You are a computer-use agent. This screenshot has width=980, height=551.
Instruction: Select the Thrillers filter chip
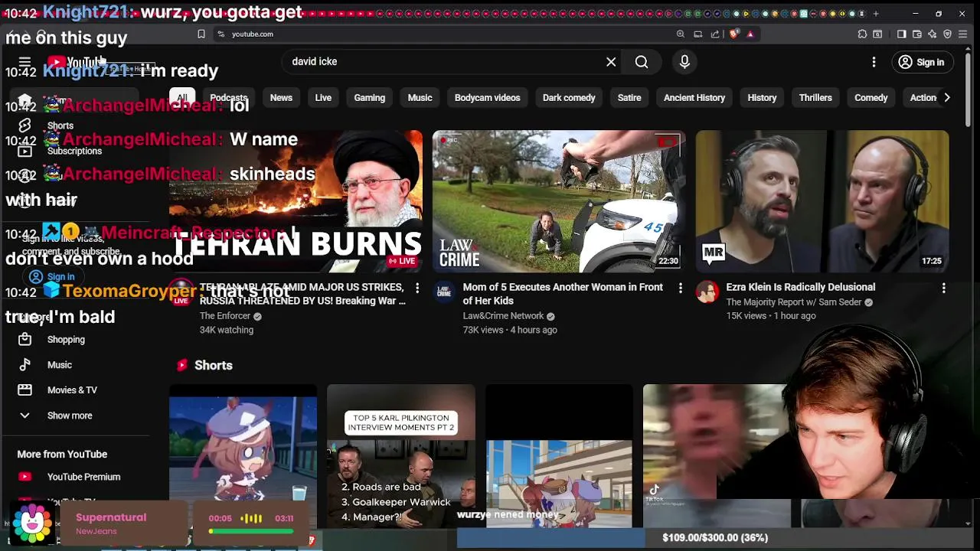pyautogui.click(x=815, y=98)
